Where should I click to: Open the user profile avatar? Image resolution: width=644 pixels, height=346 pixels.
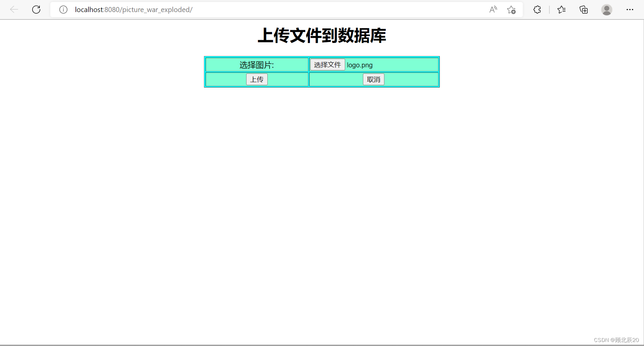[x=606, y=10]
